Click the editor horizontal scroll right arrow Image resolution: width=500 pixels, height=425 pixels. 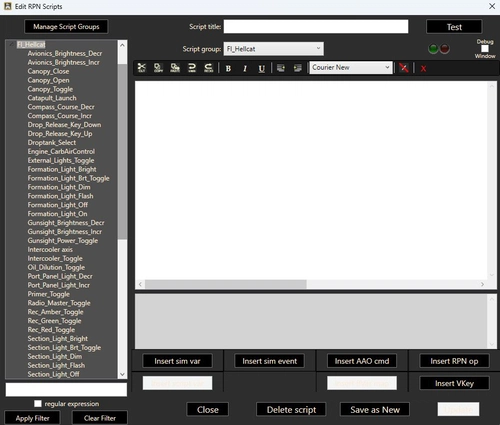tap(482, 284)
